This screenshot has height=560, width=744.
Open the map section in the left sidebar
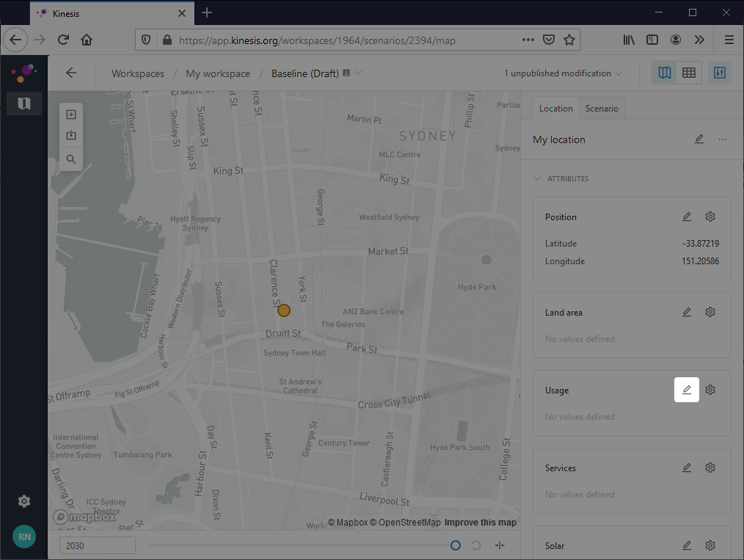(x=24, y=103)
